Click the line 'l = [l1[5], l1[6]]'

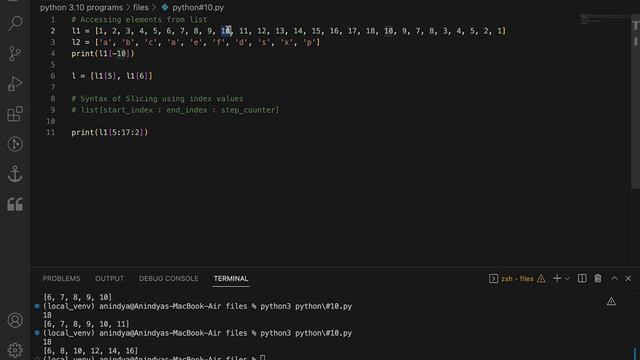[112, 76]
